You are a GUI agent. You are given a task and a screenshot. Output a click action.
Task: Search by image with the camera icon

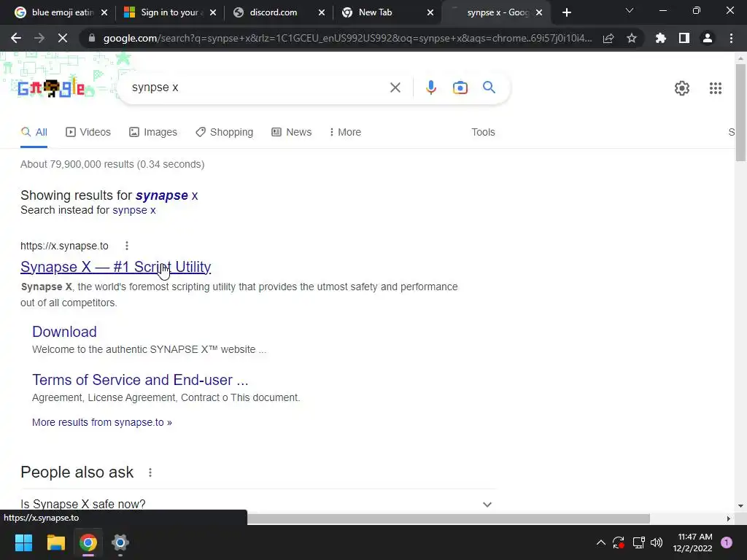460,87
